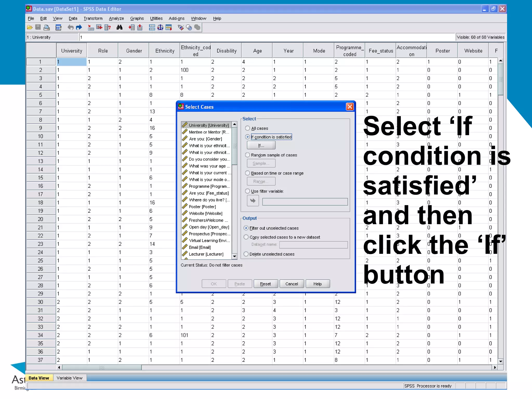Click horizontal scrollbar right arrow in data grid
The image size is (532, 399).
(x=495, y=367)
